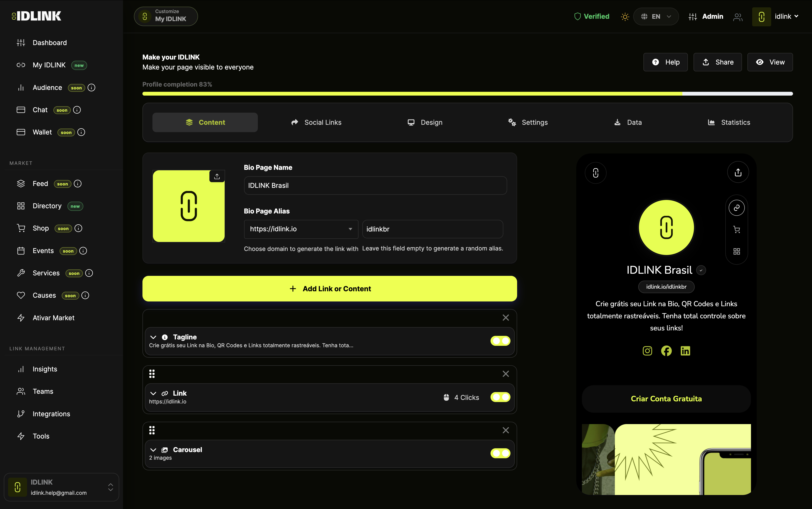This screenshot has width=812, height=509.
Task: Click the light mode sun icon
Action: click(625, 17)
